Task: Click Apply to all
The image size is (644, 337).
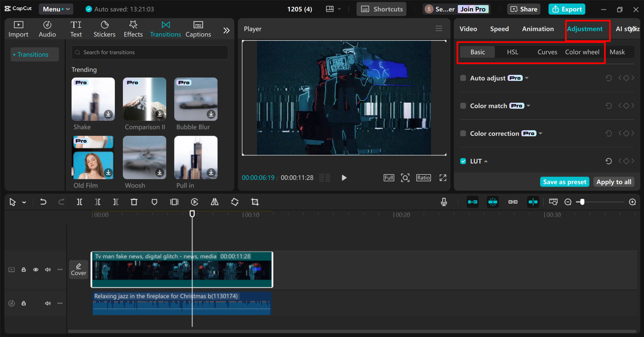Action: click(614, 182)
